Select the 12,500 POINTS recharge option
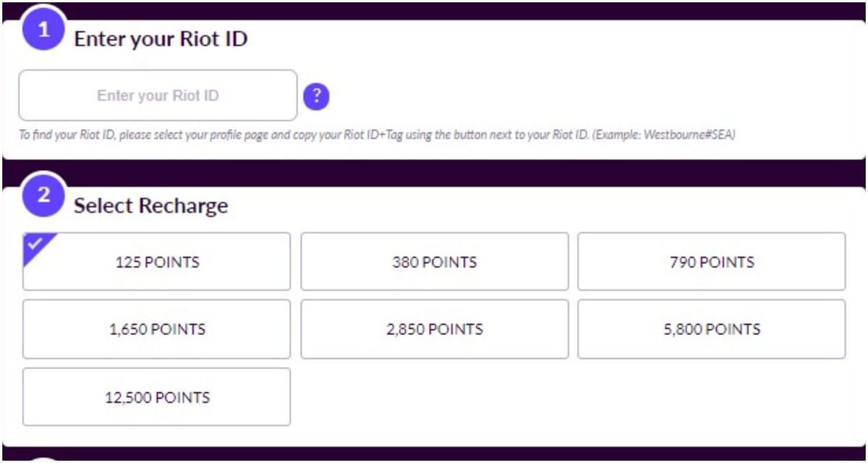868x463 pixels. pyautogui.click(x=156, y=396)
